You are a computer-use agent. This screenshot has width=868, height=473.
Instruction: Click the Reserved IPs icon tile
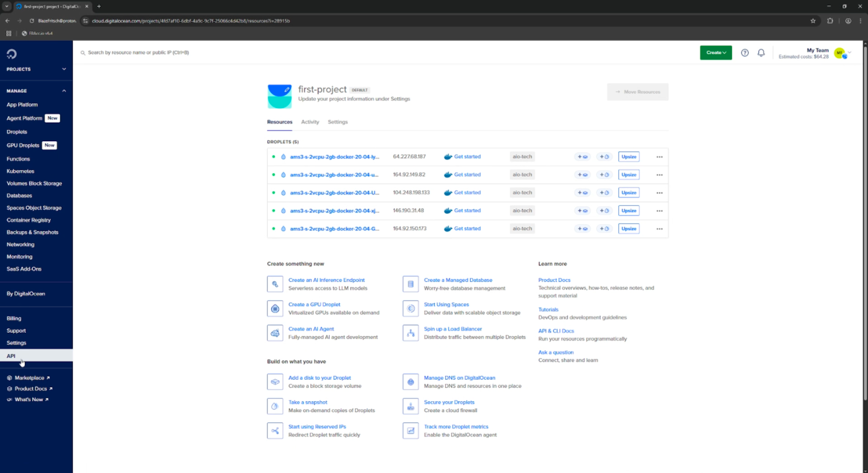click(275, 431)
